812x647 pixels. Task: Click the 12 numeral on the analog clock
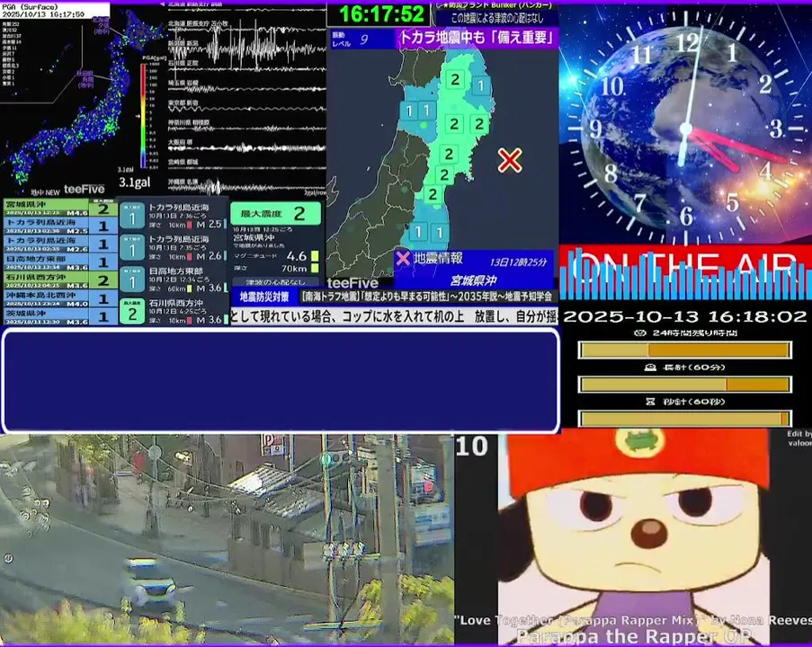pos(686,42)
